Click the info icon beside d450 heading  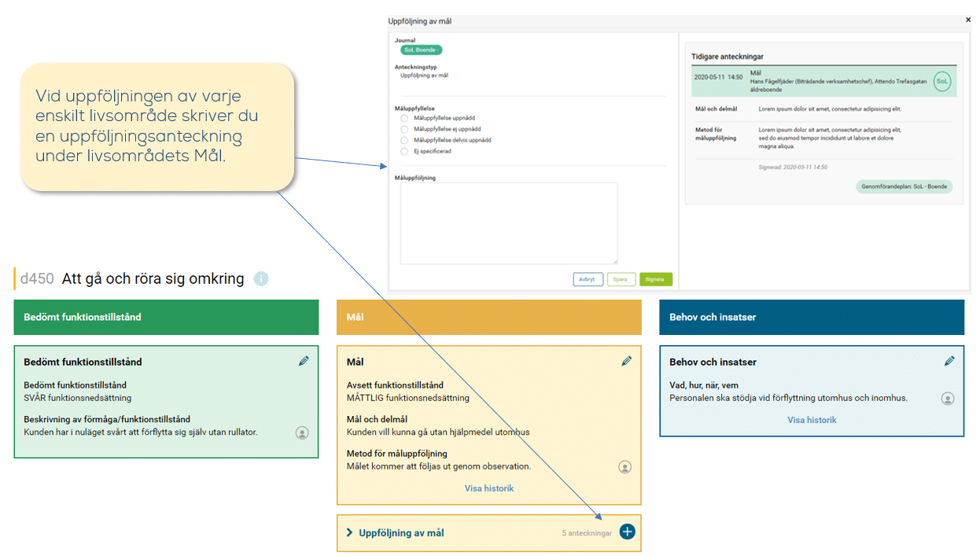coord(261,278)
